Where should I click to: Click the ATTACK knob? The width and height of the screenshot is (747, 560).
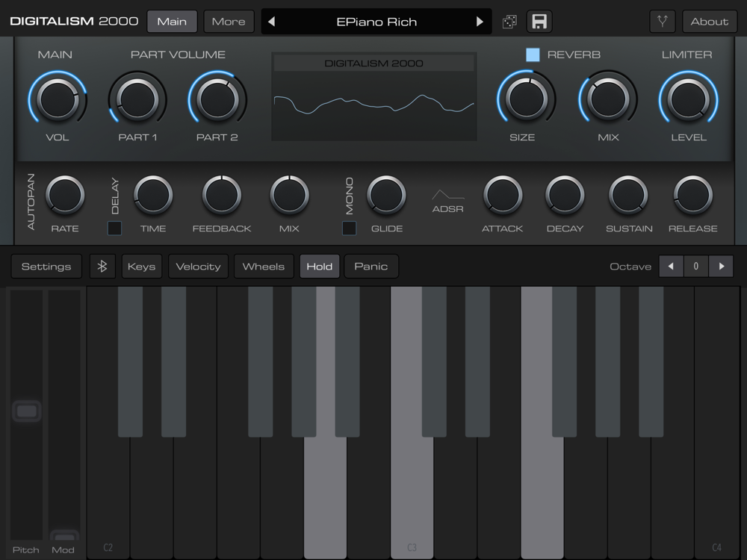pos(503,195)
